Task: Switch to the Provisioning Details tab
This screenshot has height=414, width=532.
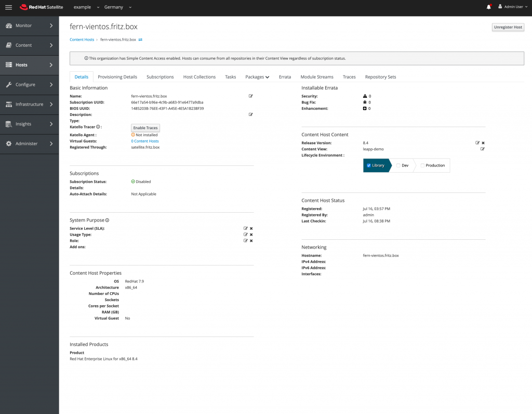Action: [117, 77]
